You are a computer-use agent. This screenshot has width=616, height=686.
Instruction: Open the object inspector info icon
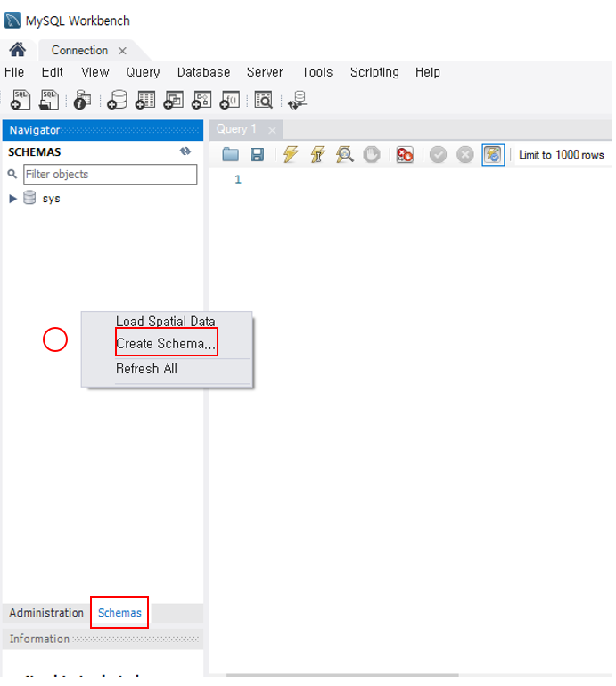click(x=82, y=100)
